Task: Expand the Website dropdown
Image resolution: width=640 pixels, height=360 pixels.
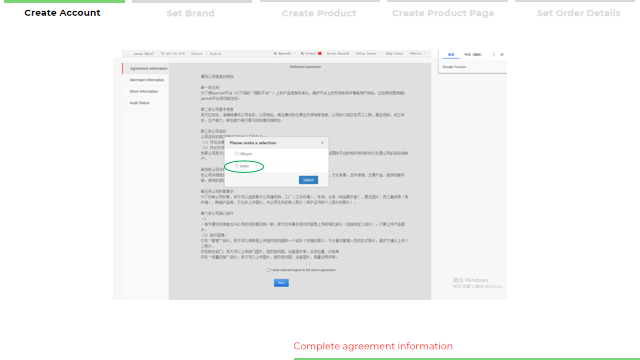Action: [418, 53]
